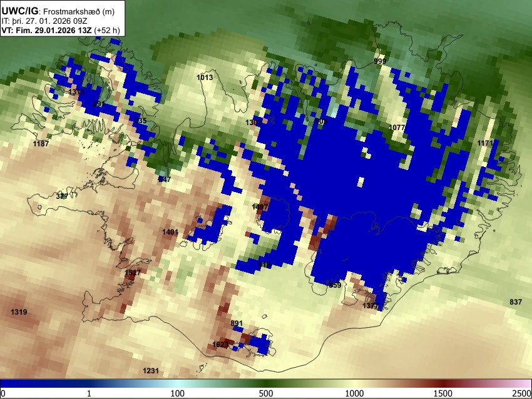
Task: Click the 1319 value over the sea
Action: pyautogui.click(x=19, y=312)
